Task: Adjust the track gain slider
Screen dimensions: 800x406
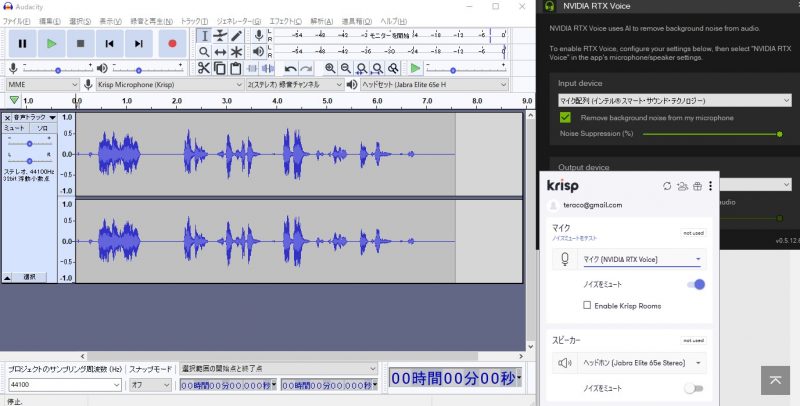Action: [x=29, y=143]
